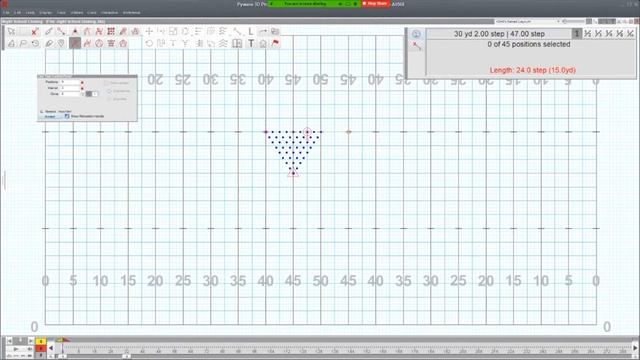Select the bold T text tool
The height and width of the screenshot is (360, 640).
[251, 43]
